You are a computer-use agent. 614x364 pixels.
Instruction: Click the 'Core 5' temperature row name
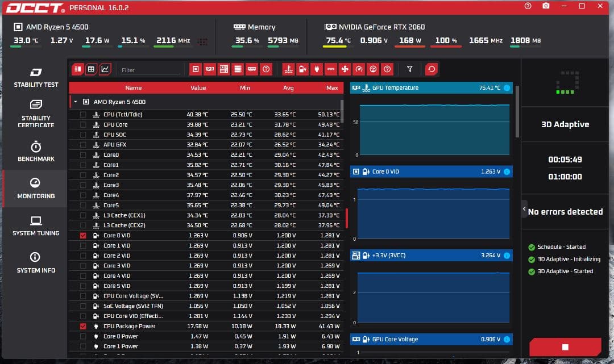(x=111, y=205)
